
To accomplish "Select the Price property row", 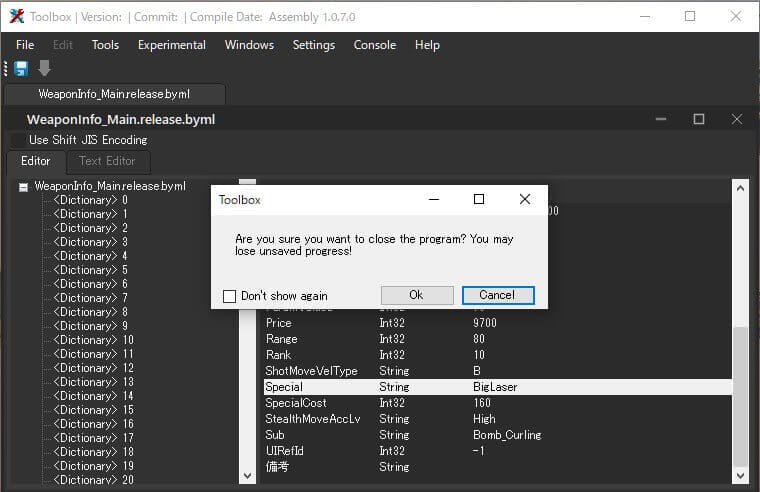I will pyautogui.click(x=497, y=323).
